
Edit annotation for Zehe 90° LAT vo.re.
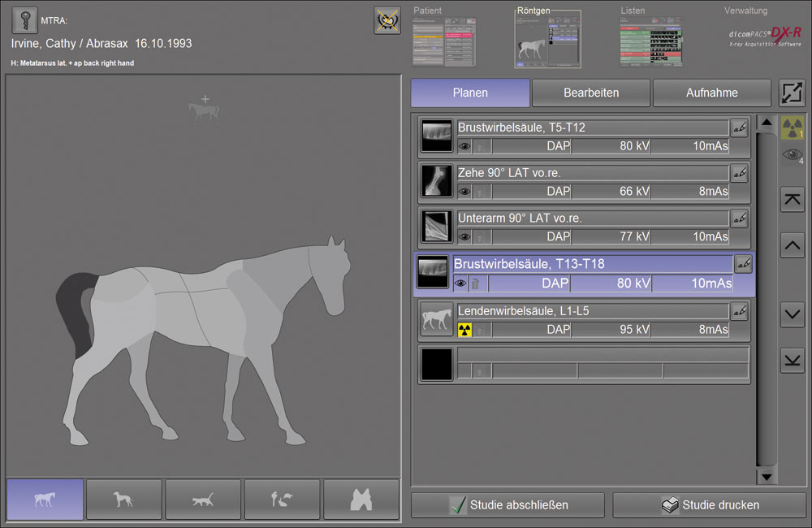coord(739,173)
